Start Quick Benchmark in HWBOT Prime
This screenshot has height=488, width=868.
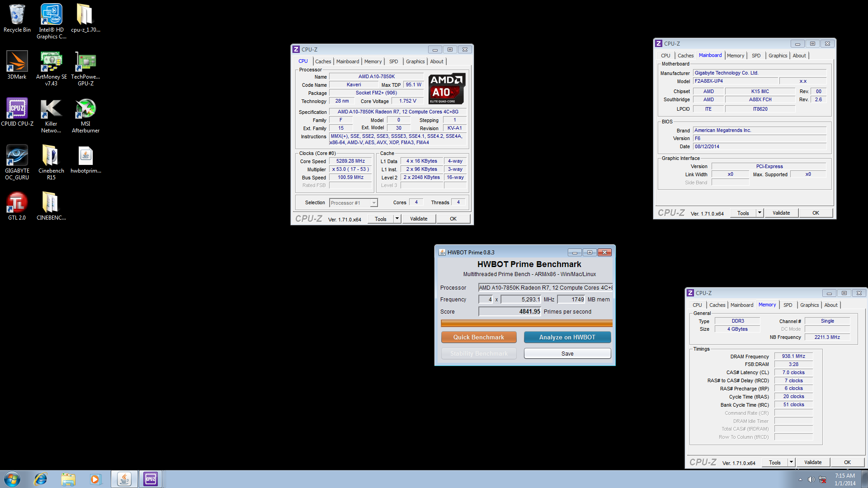pyautogui.click(x=479, y=337)
